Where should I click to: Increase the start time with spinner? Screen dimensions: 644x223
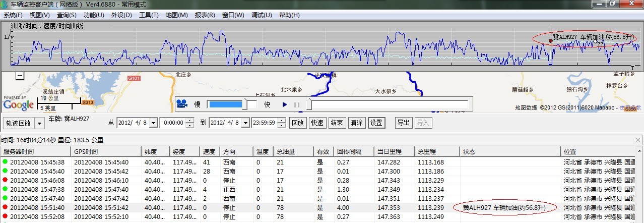(189, 121)
